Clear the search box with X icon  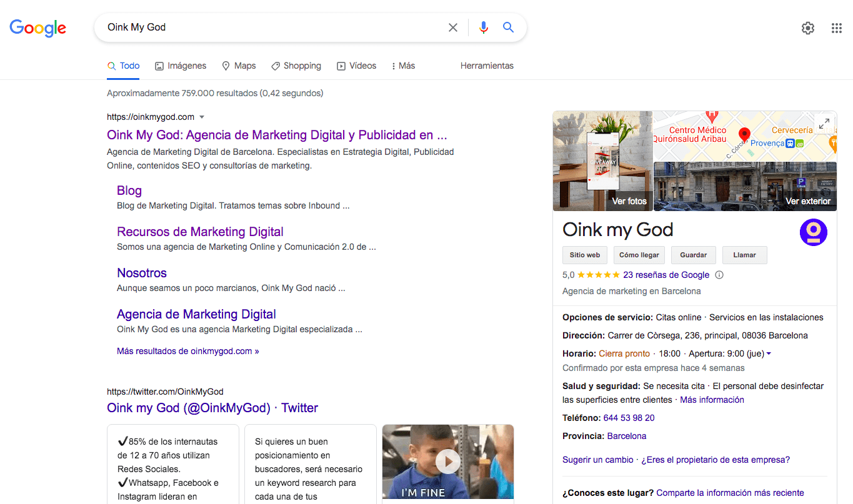[453, 27]
